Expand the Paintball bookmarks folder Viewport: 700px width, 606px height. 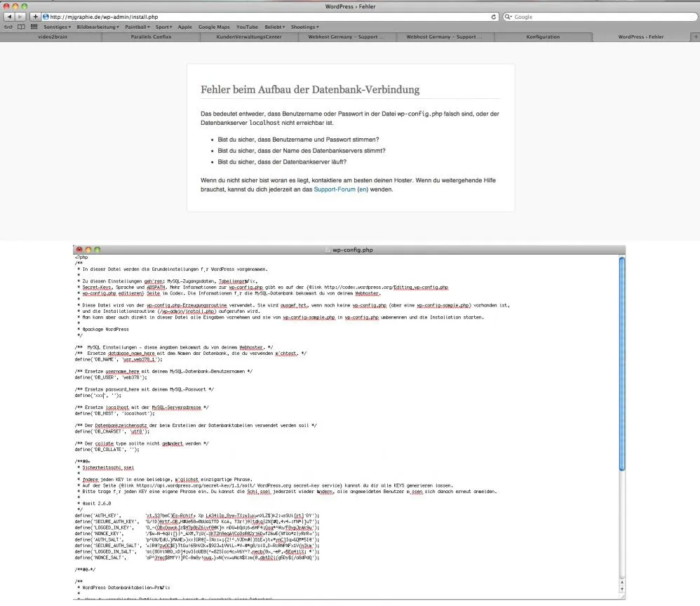pyautogui.click(x=137, y=27)
